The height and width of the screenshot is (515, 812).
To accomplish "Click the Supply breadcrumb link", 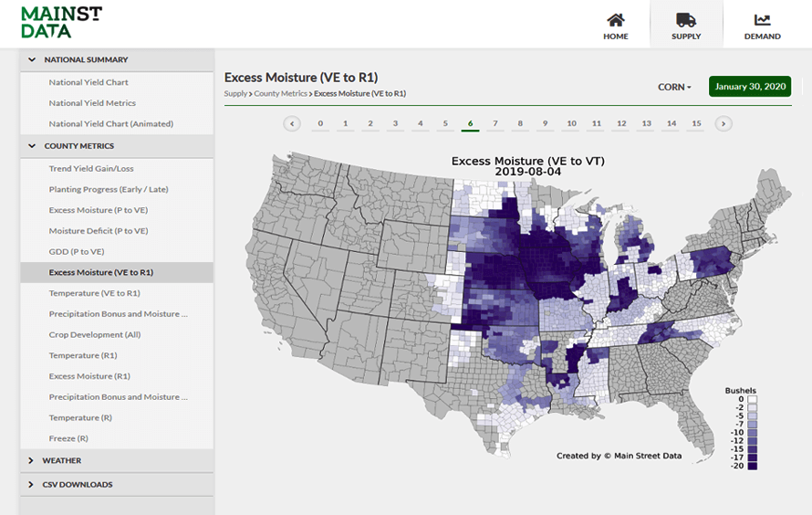I will [x=235, y=94].
